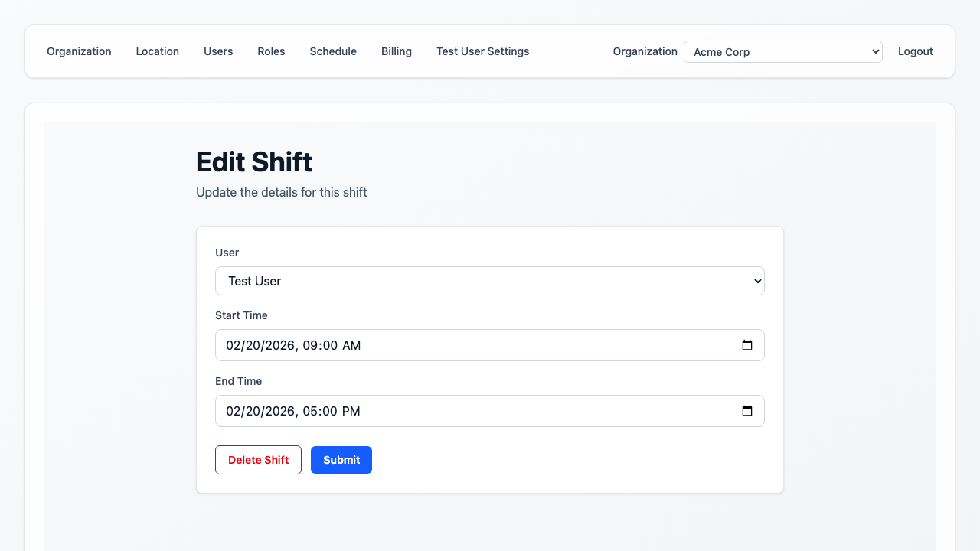Open the Organization navigation link
The width and height of the screenshot is (980, 551).
pyautogui.click(x=79, y=51)
